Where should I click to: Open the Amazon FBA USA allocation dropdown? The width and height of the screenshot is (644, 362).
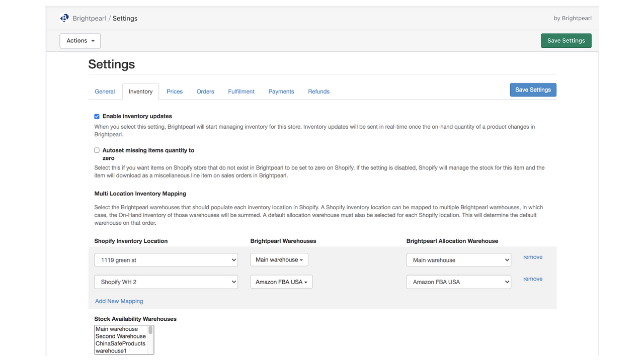[x=458, y=282]
